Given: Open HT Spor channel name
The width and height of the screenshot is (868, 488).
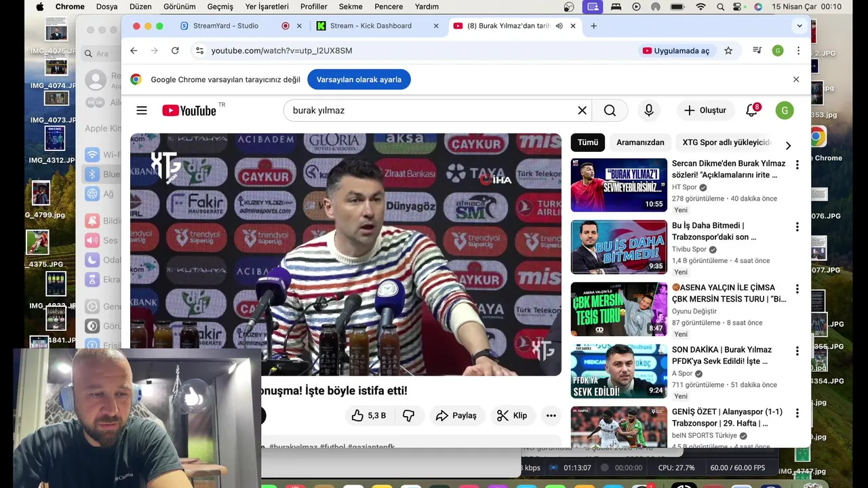Looking at the screenshot, I should (x=684, y=188).
